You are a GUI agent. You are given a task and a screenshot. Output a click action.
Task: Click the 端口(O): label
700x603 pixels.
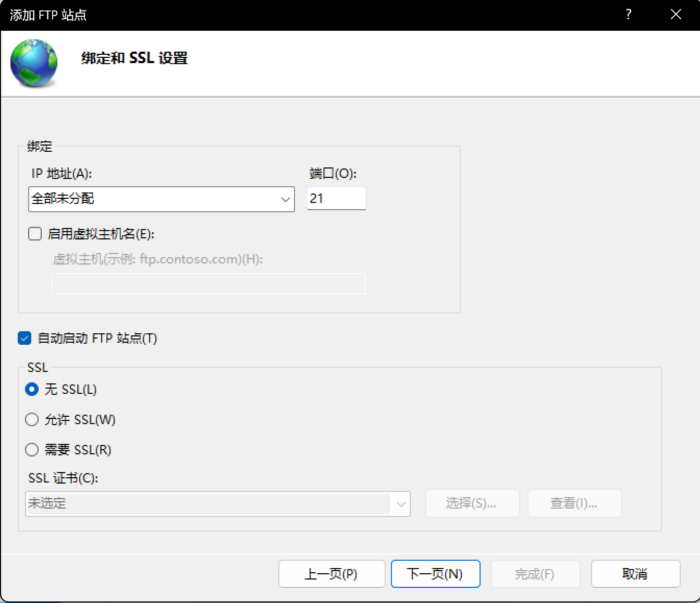point(333,173)
